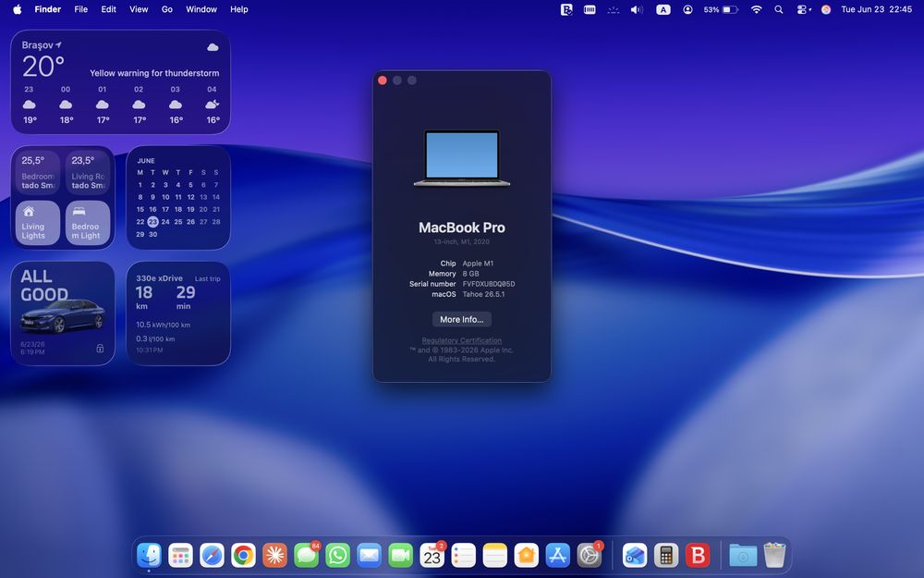The width and height of the screenshot is (924, 578).
Task: Open the orange starburst app in the Dock
Action: click(x=274, y=555)
